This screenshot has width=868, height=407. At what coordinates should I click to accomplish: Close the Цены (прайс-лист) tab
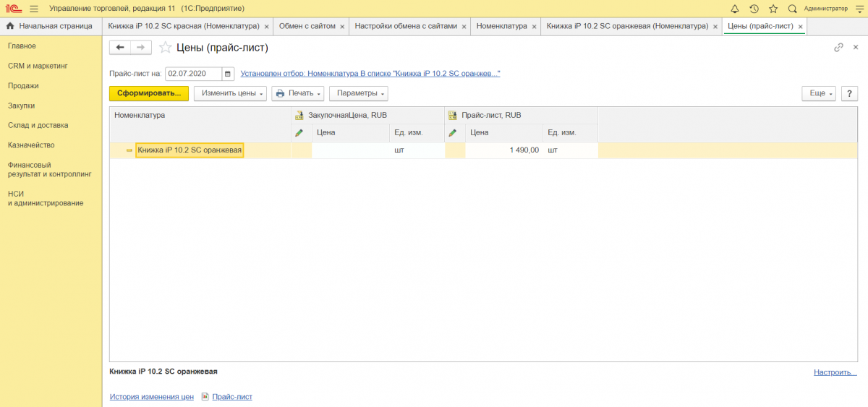(x=800, y=27)
